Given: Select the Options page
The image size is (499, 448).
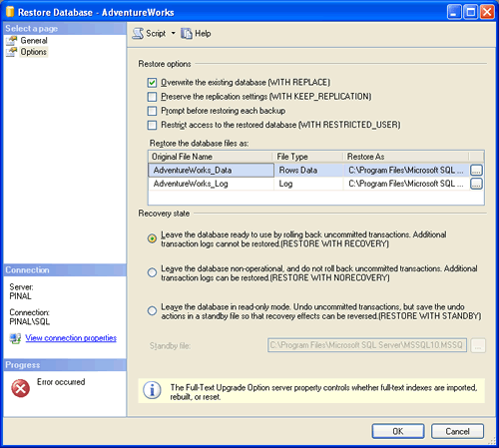Looking at the screenshot, I should (34, 52).
